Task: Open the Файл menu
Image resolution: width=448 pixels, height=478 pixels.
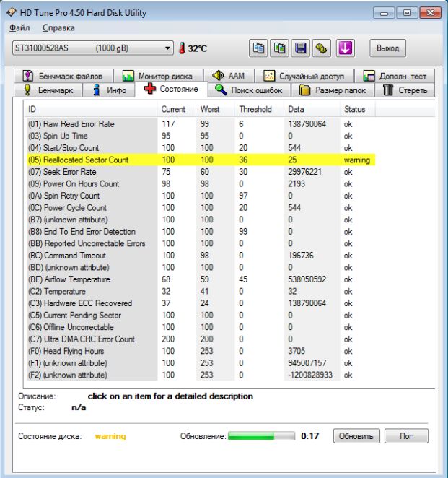Action: pyautogui.click(x=20, y=28)
